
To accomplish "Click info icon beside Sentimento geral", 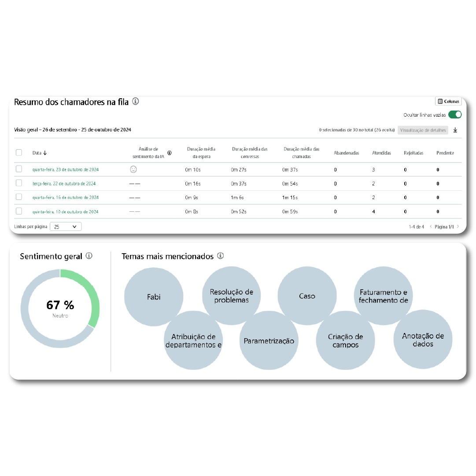I will (x=89, y=256).
